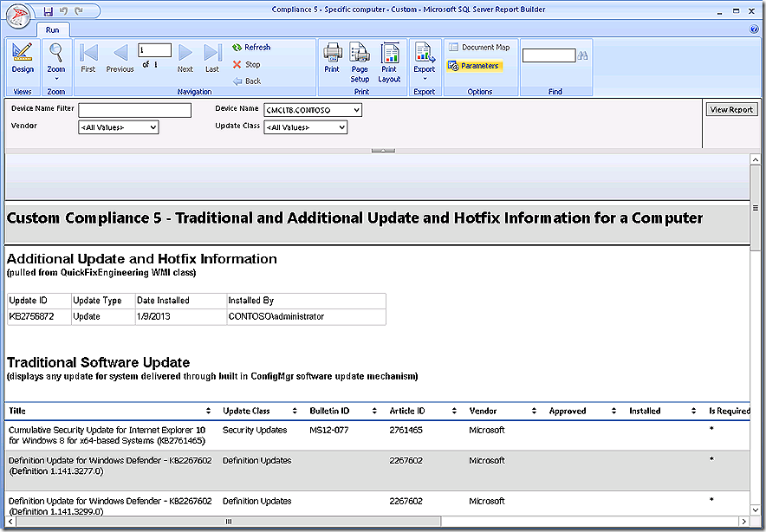Click the find binoculars icon
766x532 pixels.
pyautogui.click(x=583, y=55)
